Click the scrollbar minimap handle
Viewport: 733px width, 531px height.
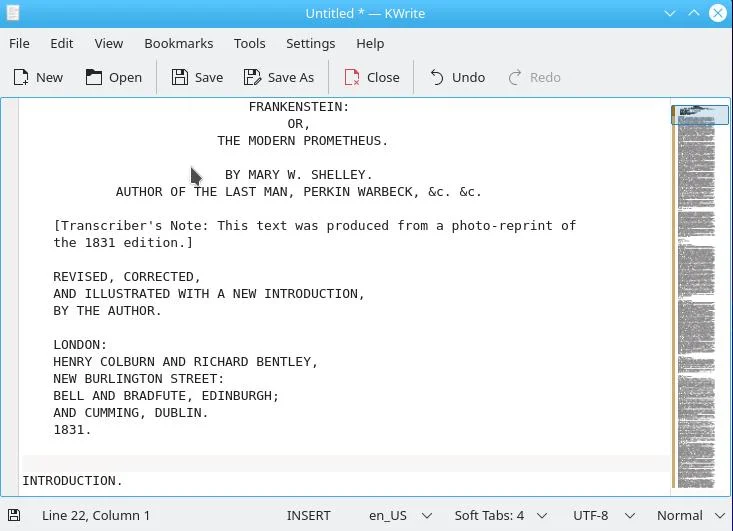click(699, 115)
